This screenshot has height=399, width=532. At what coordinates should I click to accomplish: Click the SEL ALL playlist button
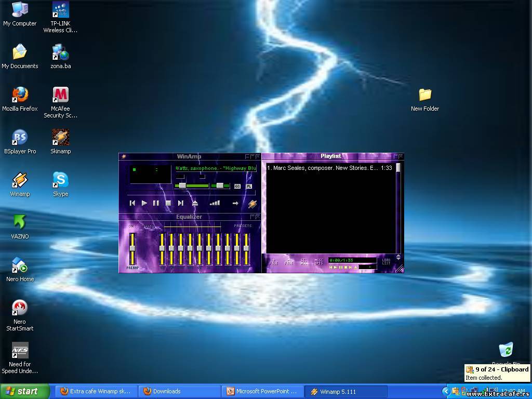pyautogui.click(x=304, y=262)
